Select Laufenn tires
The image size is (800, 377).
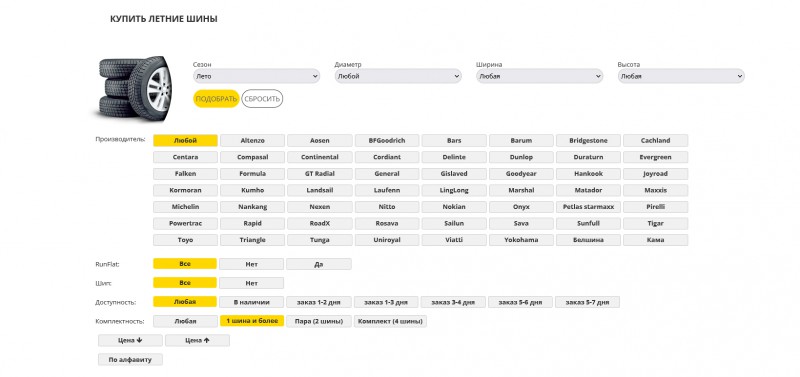point(387,190)
